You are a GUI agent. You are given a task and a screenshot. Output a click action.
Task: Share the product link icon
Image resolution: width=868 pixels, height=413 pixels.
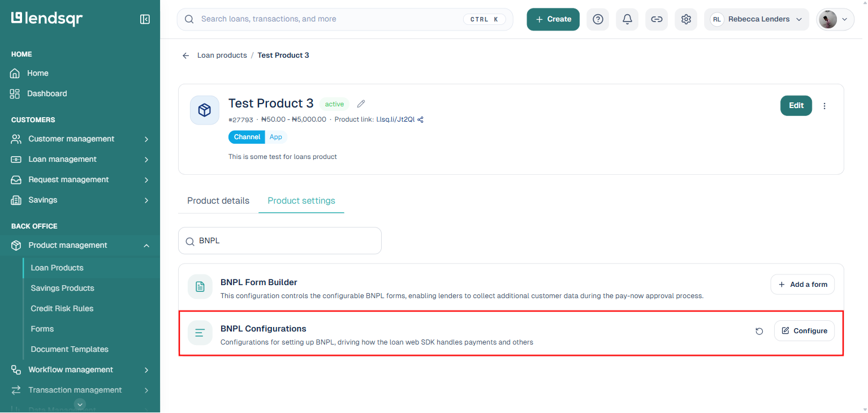click(420, 119)
